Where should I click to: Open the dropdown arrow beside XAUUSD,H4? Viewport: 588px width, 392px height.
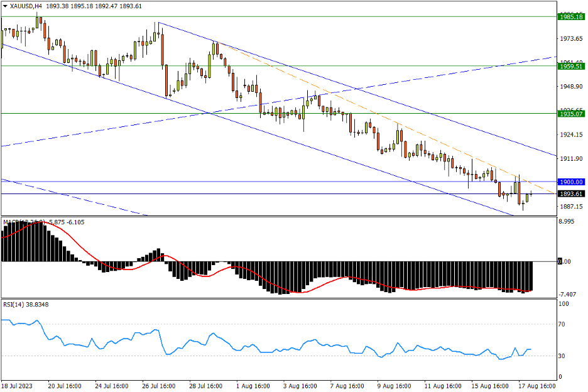(x=5, y=6)
